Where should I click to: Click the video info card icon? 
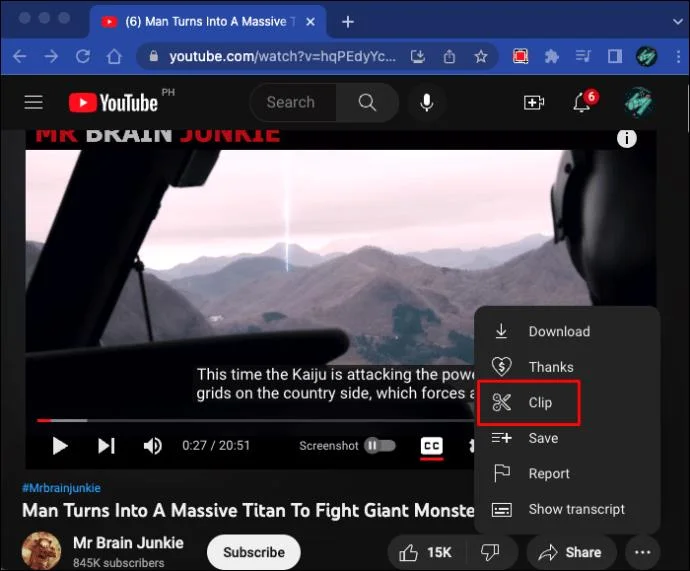coord(627,139)
